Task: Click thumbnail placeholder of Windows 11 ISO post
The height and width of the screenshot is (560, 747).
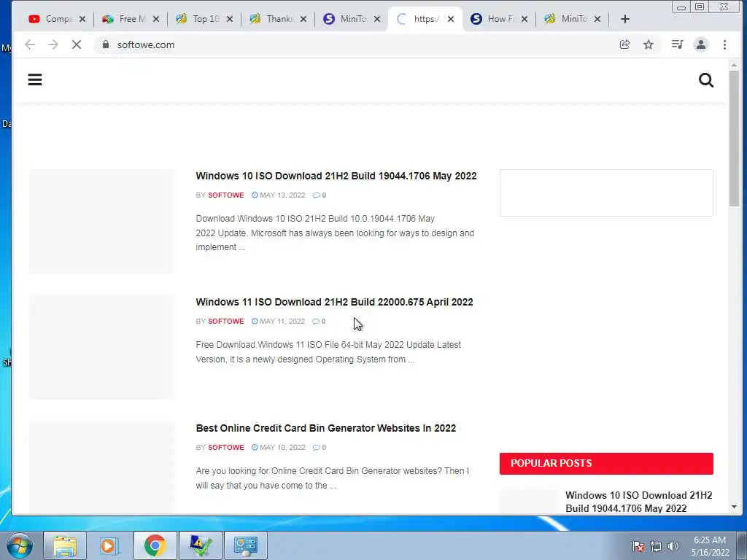Action: pyautogui.click(x=102, y=347)
